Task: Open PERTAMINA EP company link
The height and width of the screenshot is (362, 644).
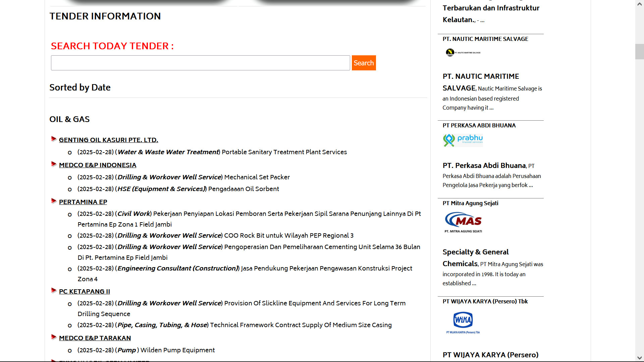Action: tap(83, 202)
